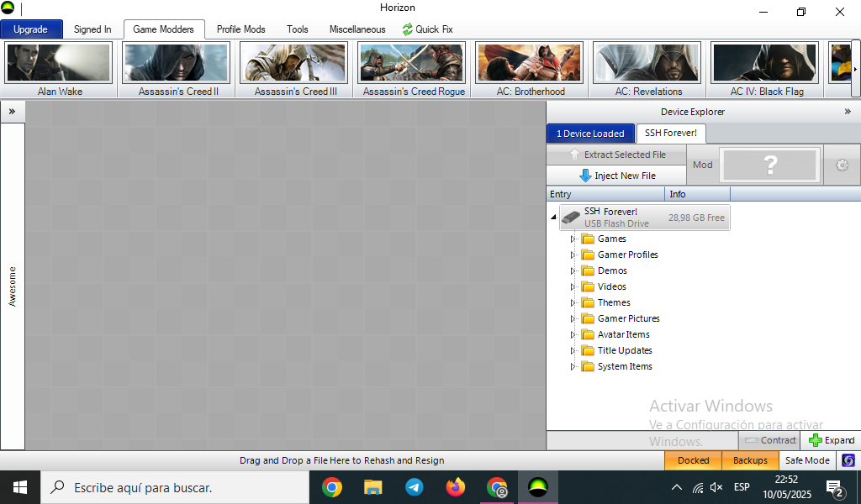
Task: Click the Videos folder icon
Action: point(588,286)
